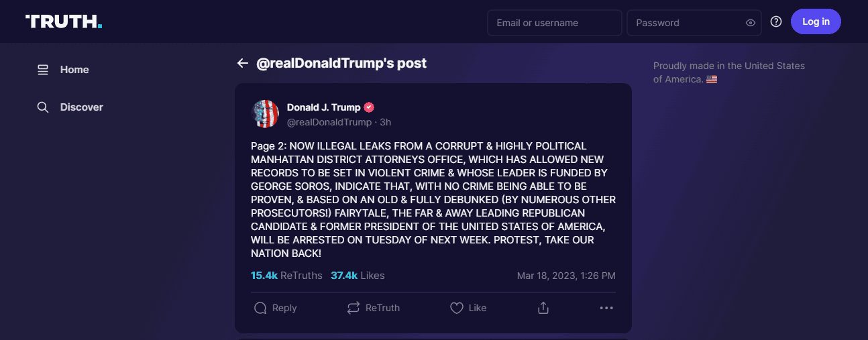Click the ReTruth arrows icon
This screenshot has height=340, width=868.
point(354,308)
